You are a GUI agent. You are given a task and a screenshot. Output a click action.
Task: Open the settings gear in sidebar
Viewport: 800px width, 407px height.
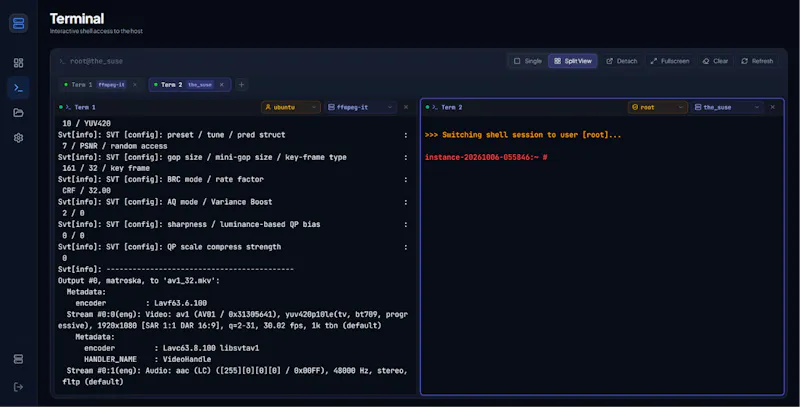[18, 138]
